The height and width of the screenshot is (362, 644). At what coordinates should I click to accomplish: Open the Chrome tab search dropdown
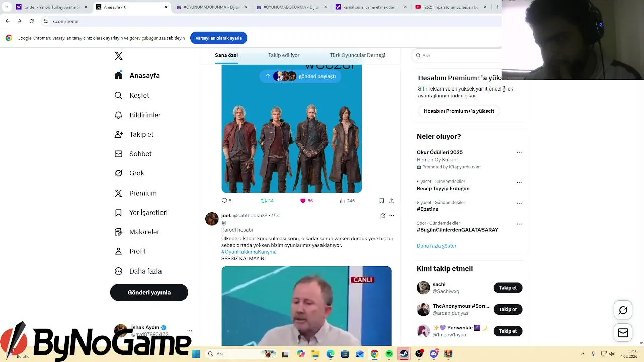(7, 7)
